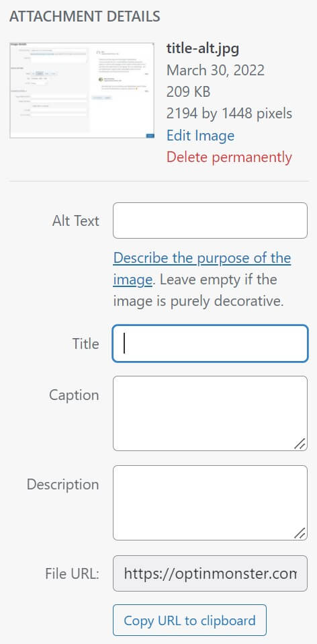Open the Describe the purpose of the image link
This screenshot has width=317, height=644.
(201, 269)
